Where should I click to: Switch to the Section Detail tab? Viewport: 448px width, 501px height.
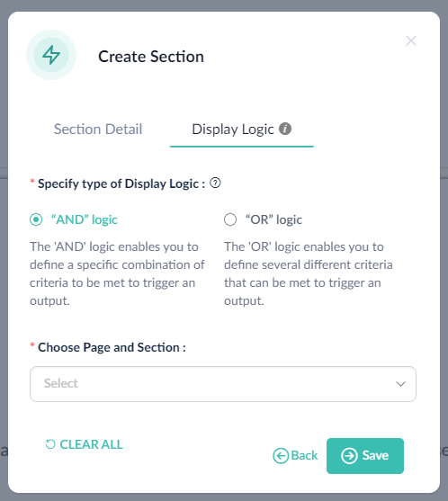click(x=98, y=130)
